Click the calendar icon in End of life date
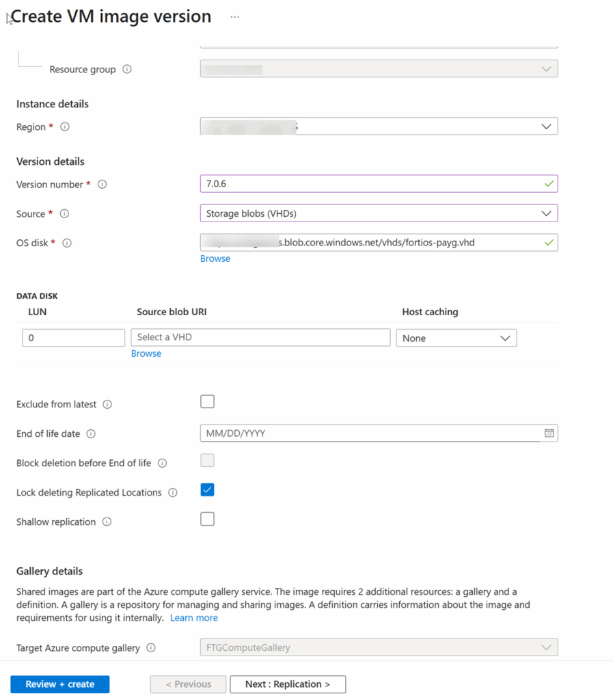 549,433
